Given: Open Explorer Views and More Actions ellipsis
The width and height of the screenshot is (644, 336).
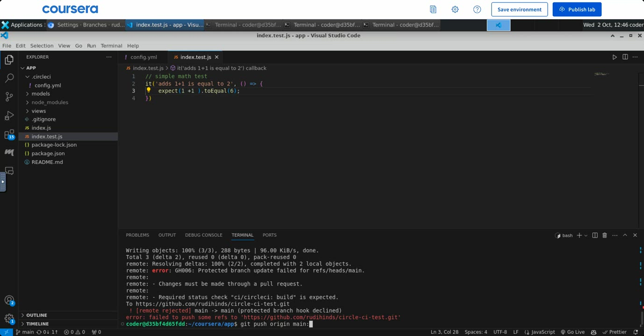Looking at the screenshot, I should [109, 57].
